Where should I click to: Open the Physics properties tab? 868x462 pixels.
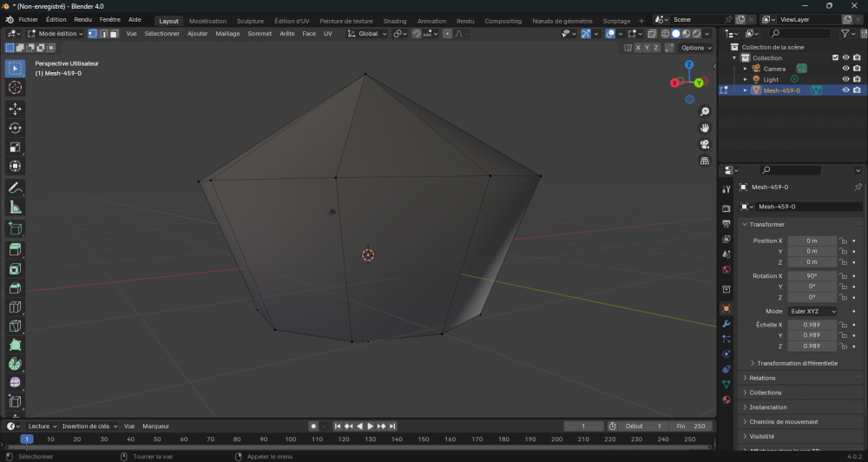point(727,354)
